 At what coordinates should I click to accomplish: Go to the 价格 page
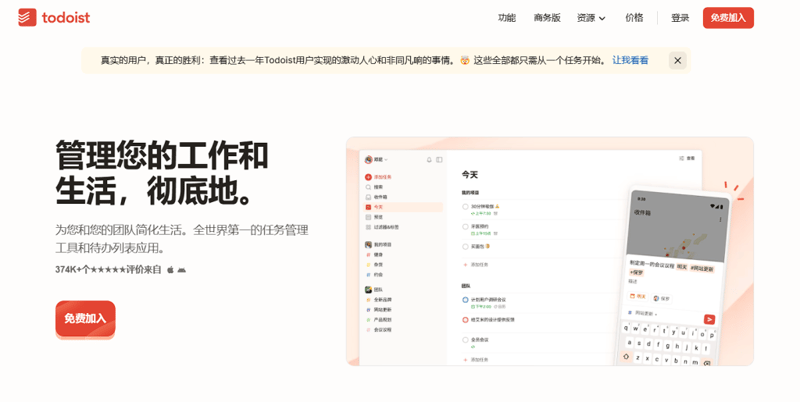tap(634, 18)
